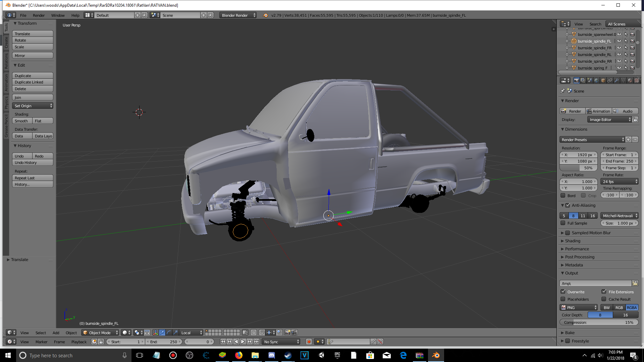Screen dimensions: 644x362
Task: Click the Duplicate Linked button
Action: click(x=33, y=82)
